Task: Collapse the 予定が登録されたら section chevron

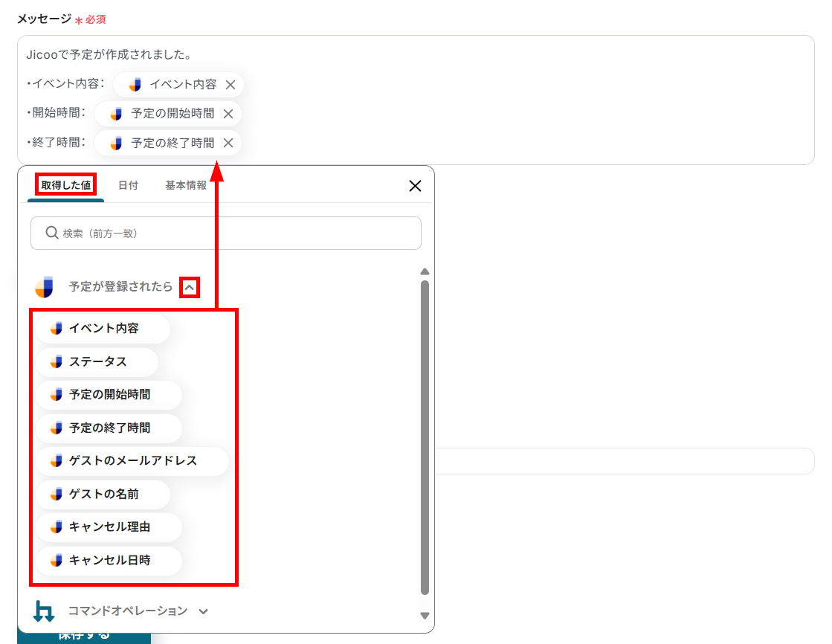Action: point(190,287)
